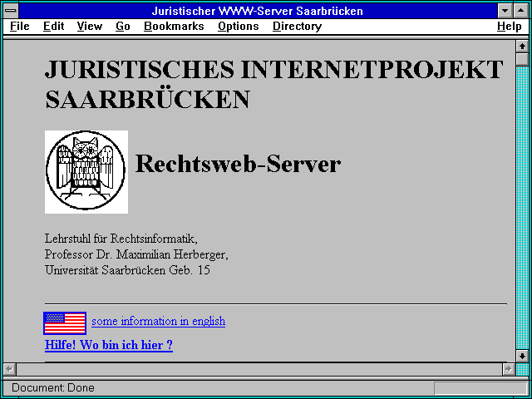This screenshot has height=399, width=532.
Task: Click the status bar progress indicator box
Action: click(x=480, y=388)
